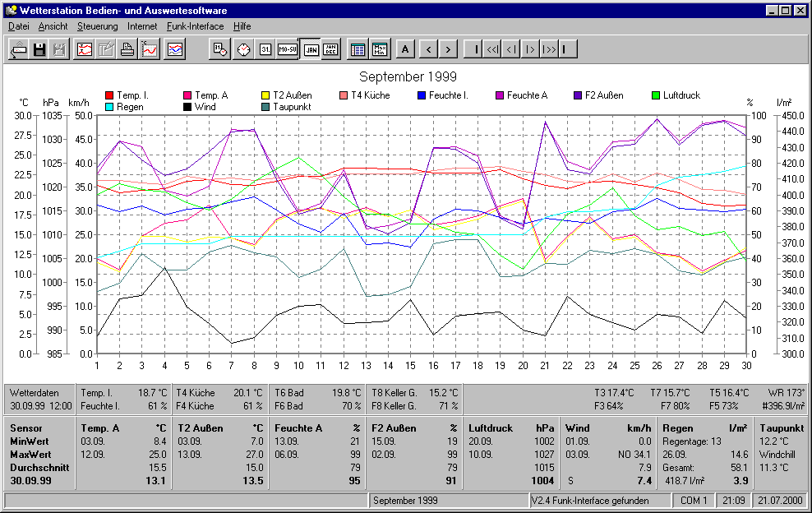812x513 pixels.
Task: Go to next period with '>' button
Action: click(447, 49)
